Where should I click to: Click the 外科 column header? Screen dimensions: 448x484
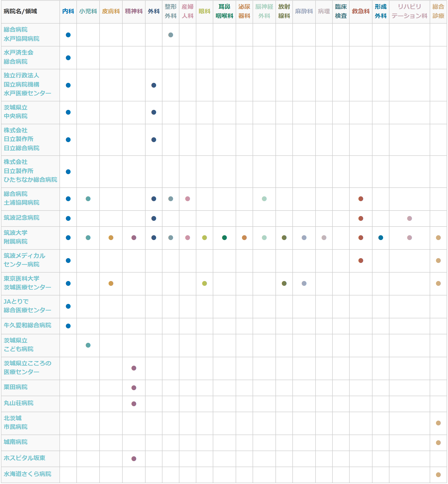tap(154, 11)
